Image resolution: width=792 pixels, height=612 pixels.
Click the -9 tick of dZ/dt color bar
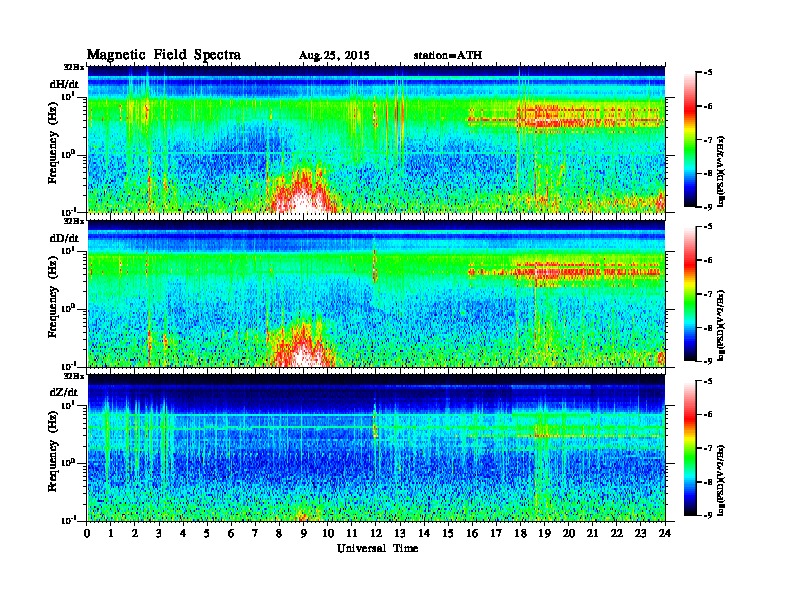pyautogui.click(x=708, y=515)
